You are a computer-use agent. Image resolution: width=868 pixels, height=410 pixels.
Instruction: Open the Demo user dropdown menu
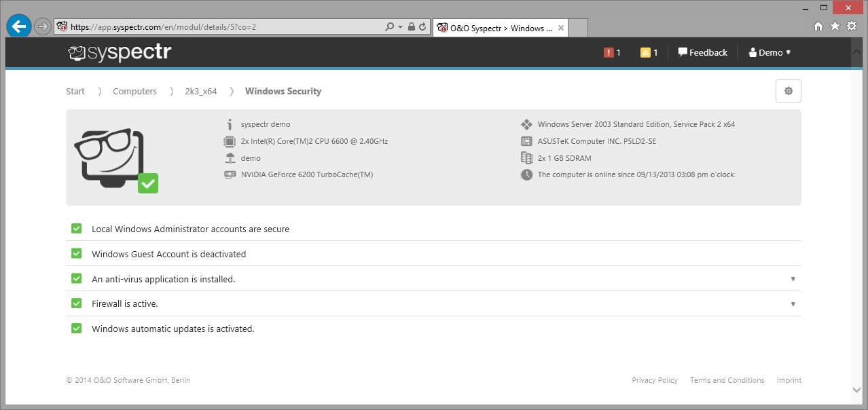point(770,52)
